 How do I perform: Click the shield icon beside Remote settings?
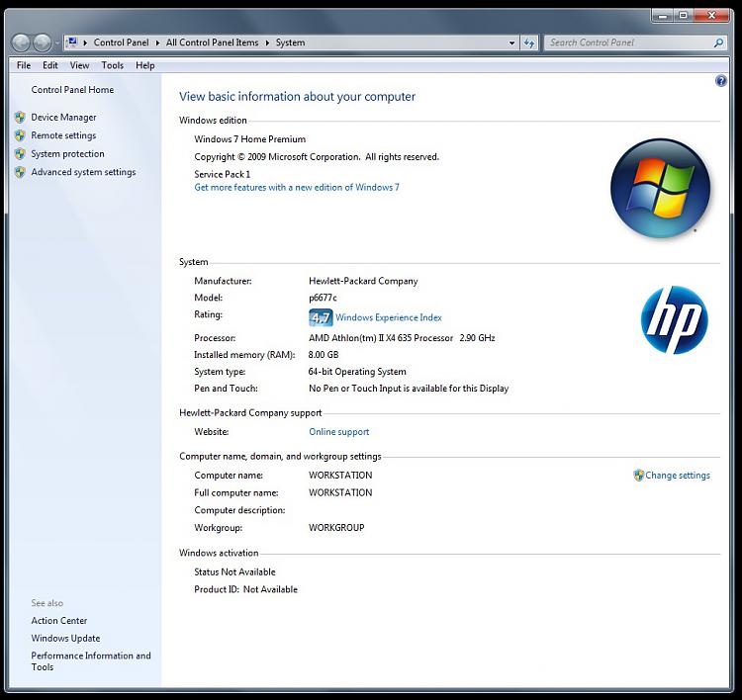pyautogui.click(x=20, y=135)
